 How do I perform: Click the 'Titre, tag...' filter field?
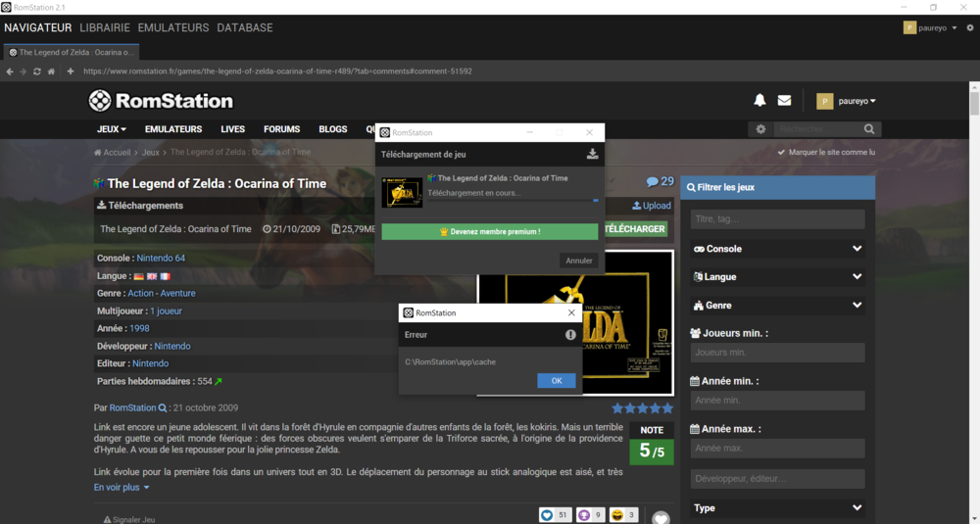(777, 219)
